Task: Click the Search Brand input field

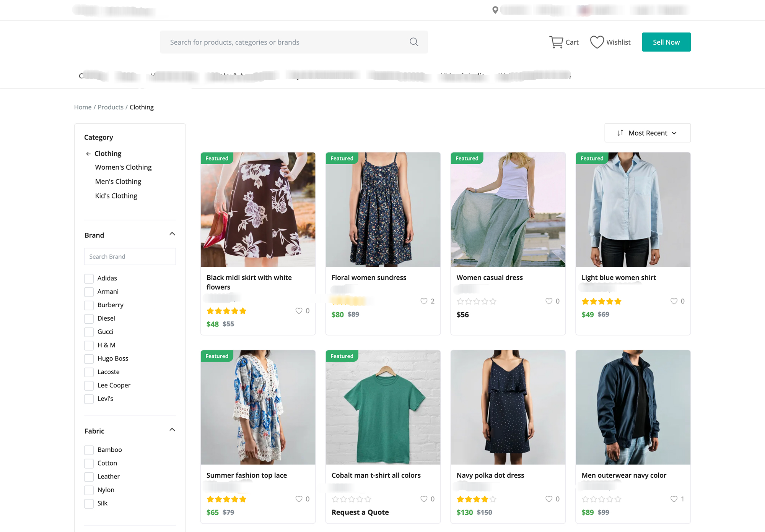Action: tap(130, 257)
